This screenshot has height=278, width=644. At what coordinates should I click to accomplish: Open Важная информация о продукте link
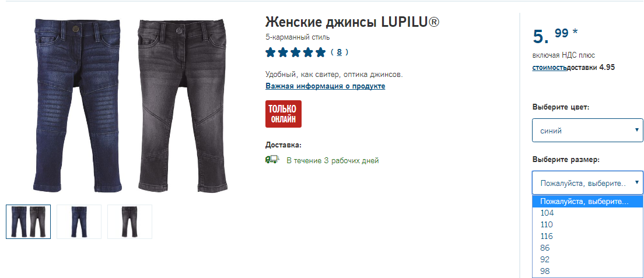325,86
